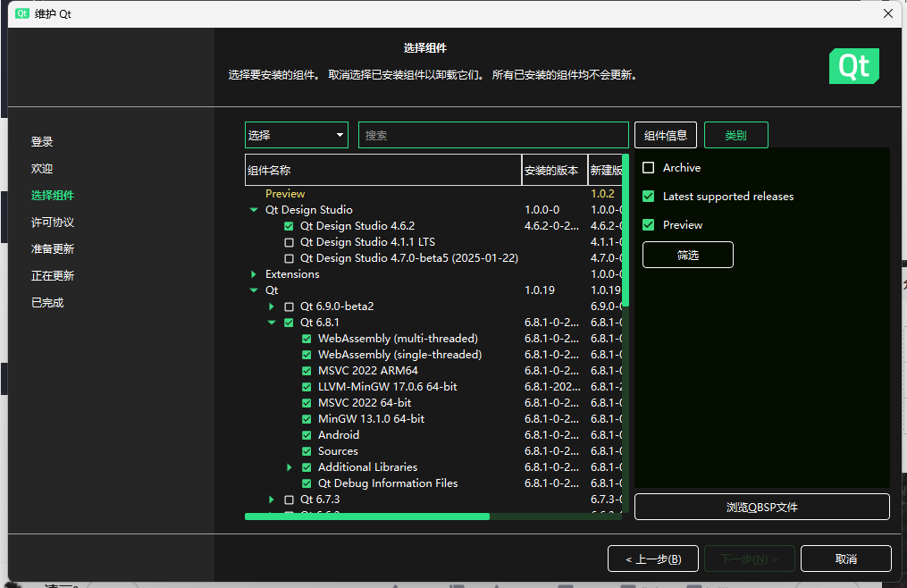This screenshot has height=588, width=907.
Task: Select the 已完成 step in sidebar
Action: click(47, 303)
